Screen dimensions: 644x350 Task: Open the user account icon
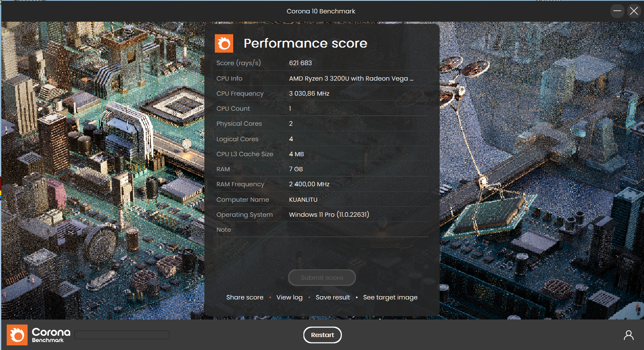pos(629,335)
